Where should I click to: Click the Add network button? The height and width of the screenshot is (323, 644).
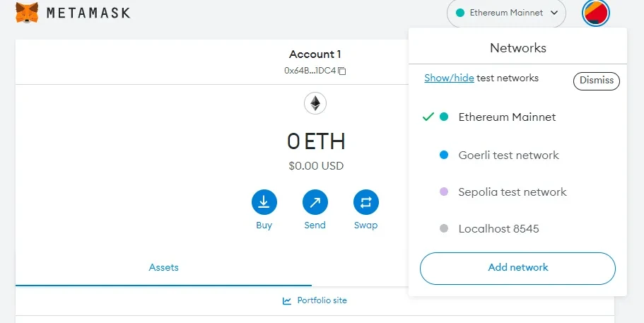[x=517, y=269]
